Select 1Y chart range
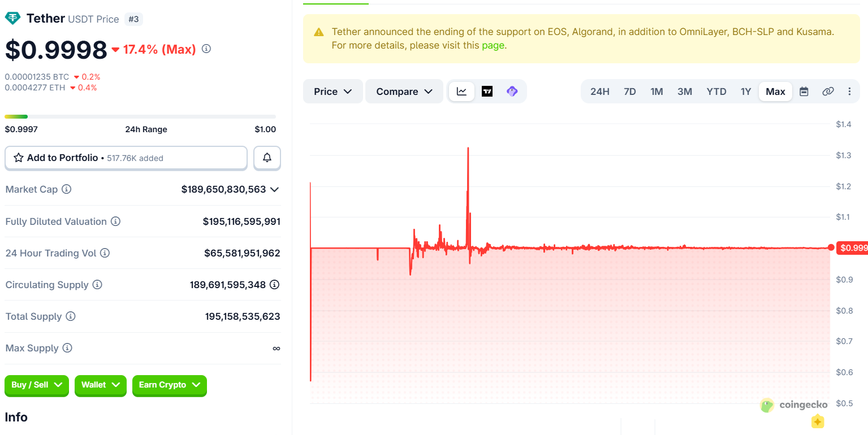Screen dimensions: 868x435 [x=746, y=92]
